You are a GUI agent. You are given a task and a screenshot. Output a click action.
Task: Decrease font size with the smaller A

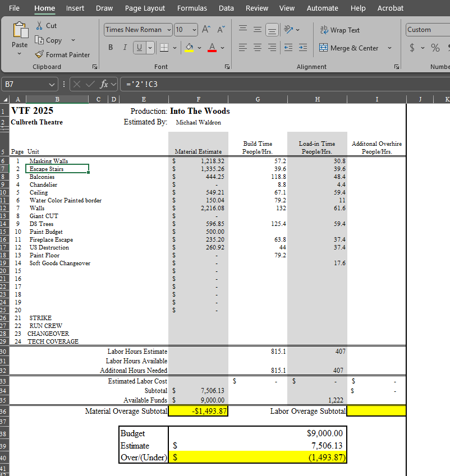click(221, 30)
